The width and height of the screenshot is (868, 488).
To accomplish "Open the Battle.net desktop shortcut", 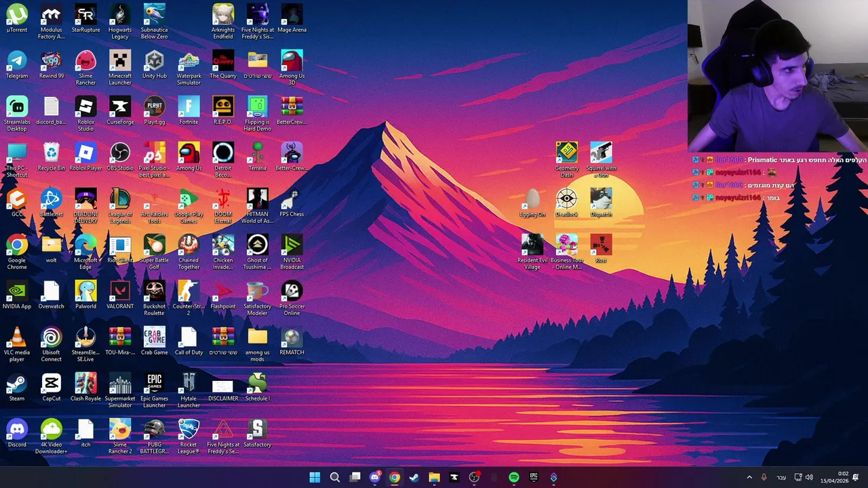I will [52, 203].
